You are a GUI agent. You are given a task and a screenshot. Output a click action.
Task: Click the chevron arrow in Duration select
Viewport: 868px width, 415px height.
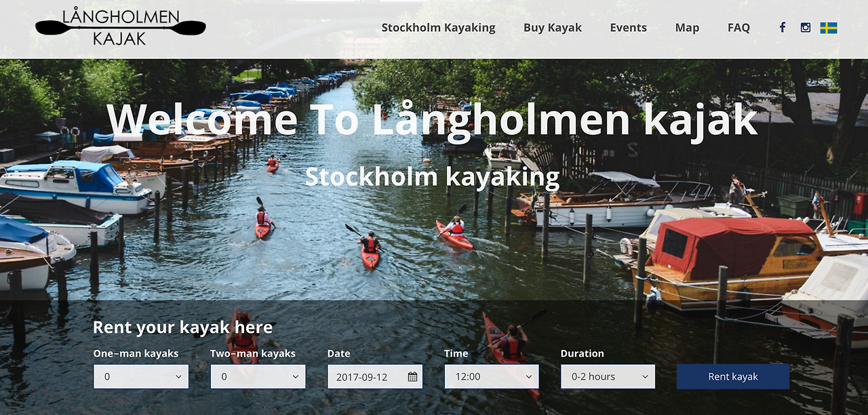[645, 377]
